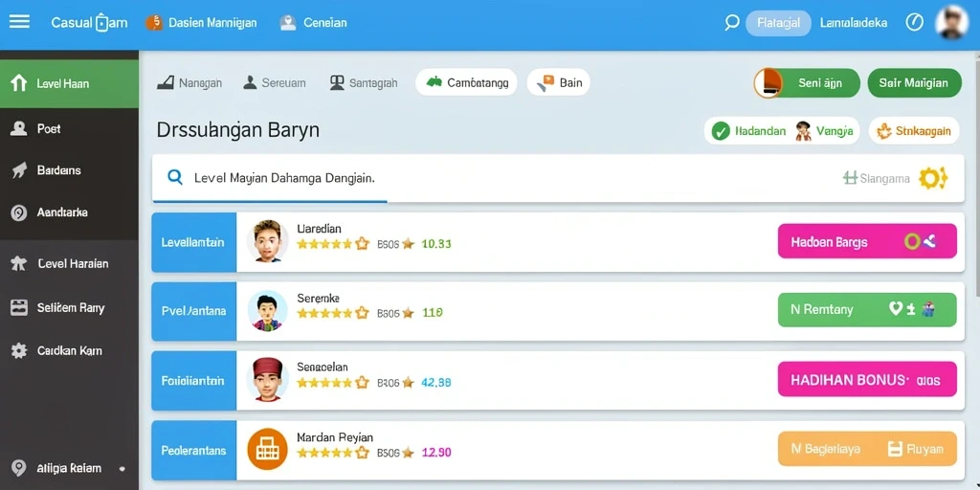Open the user profile avatar
Viewport: 980px width, 490px height.
(x=952, y=23)
